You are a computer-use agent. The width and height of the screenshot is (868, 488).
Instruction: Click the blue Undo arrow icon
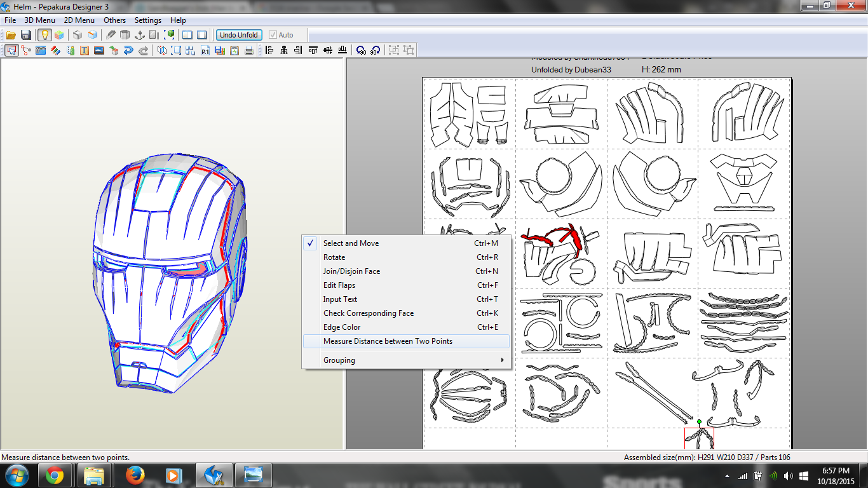tap(128, 50)
